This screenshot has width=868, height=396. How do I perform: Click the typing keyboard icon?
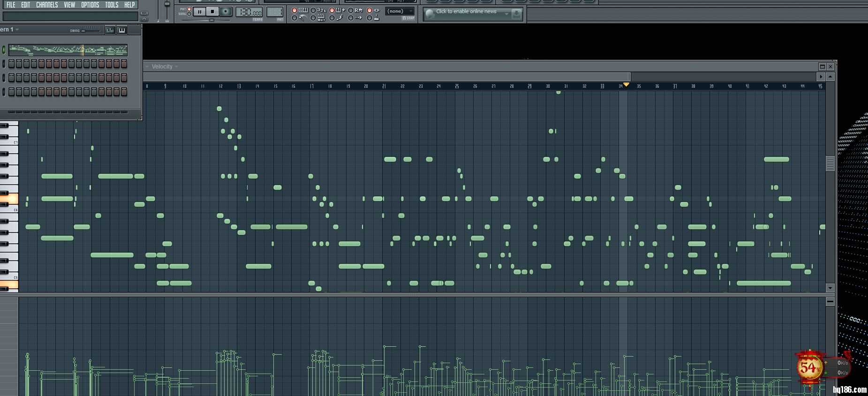click(303, 10)
